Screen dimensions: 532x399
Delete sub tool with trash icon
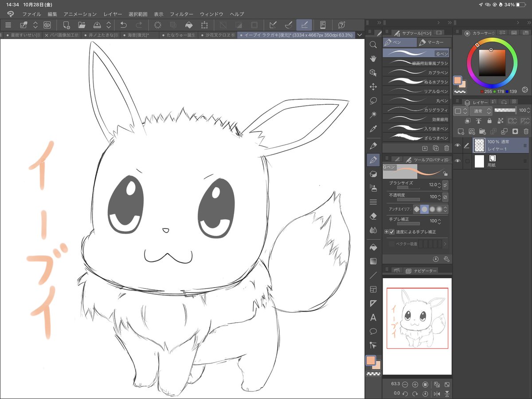pos(446,148)
